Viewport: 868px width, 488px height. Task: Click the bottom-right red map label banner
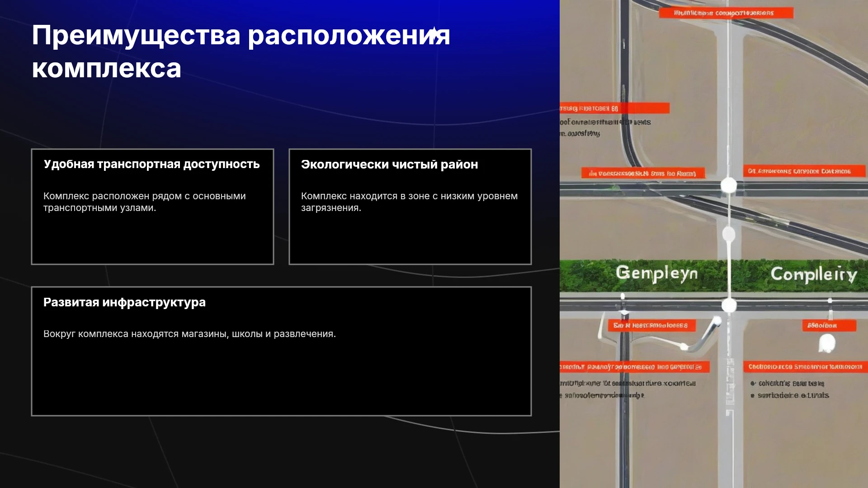(x=806, y=366)
